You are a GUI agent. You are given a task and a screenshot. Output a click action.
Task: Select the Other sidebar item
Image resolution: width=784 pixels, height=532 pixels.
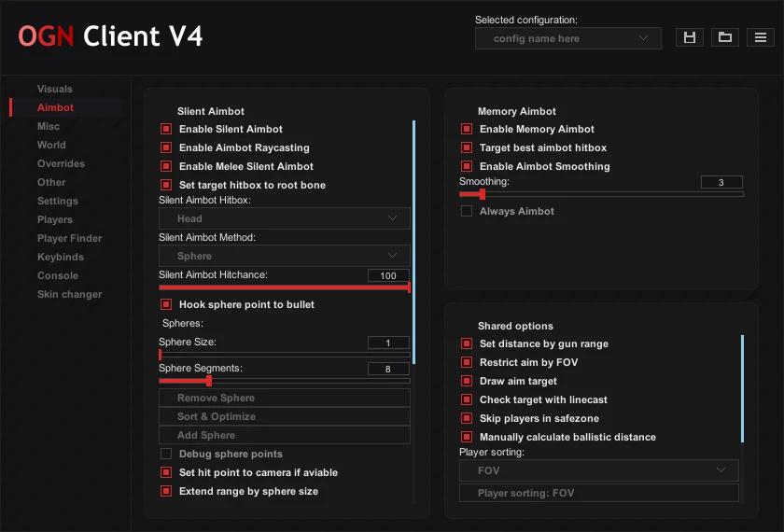pyautogui.click(x=51, y=183)
